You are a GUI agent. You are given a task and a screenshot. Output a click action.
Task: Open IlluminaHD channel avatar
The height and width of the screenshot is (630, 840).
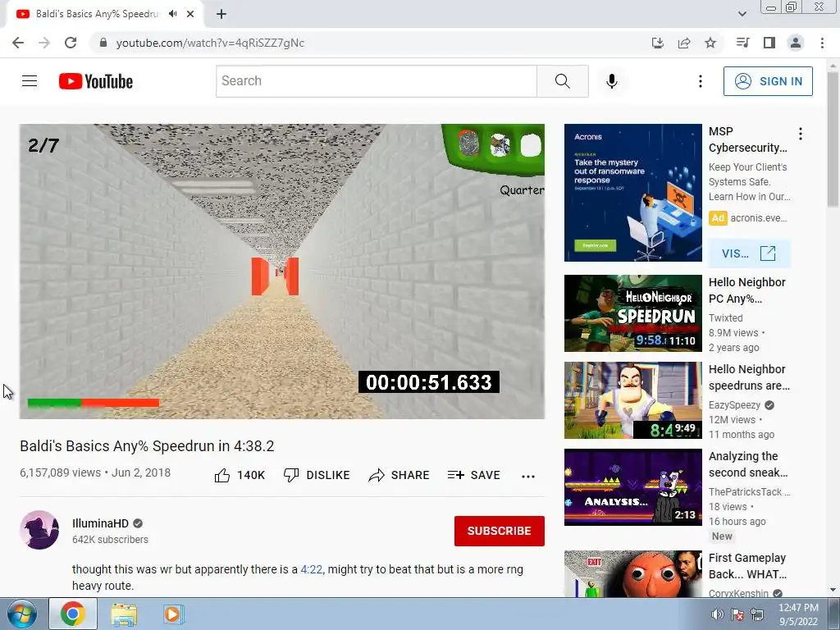[x=39, y=530]
